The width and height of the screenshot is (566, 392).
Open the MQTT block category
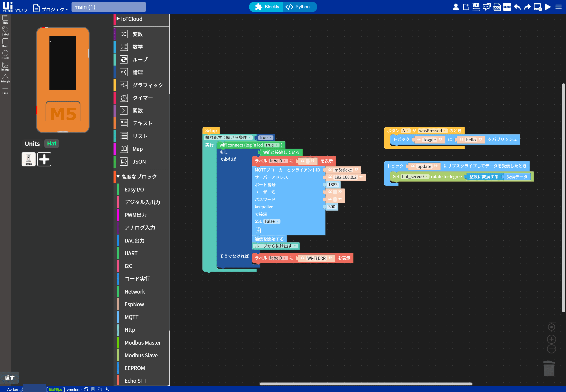[x=131, y=317]
